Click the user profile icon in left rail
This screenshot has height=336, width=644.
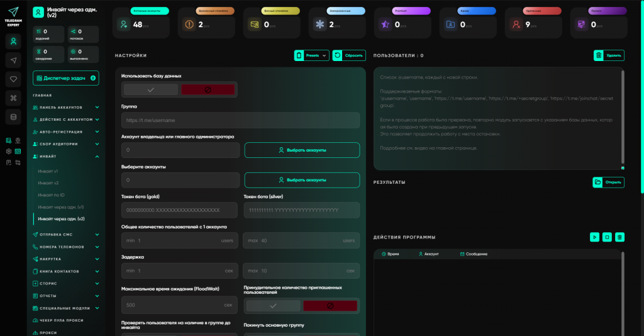pos(14,41)
